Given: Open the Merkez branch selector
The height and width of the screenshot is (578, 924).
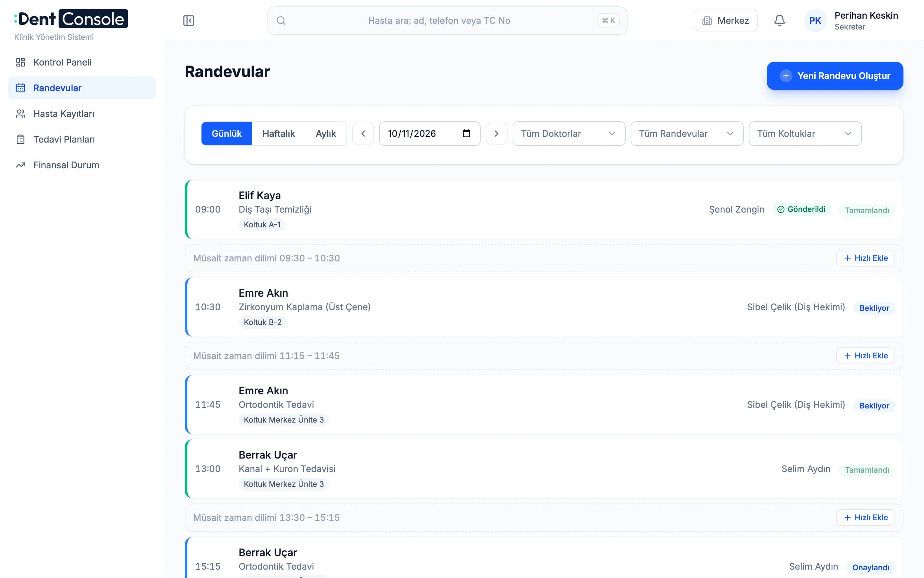Looking at the screenshot, I should point(725,21).
